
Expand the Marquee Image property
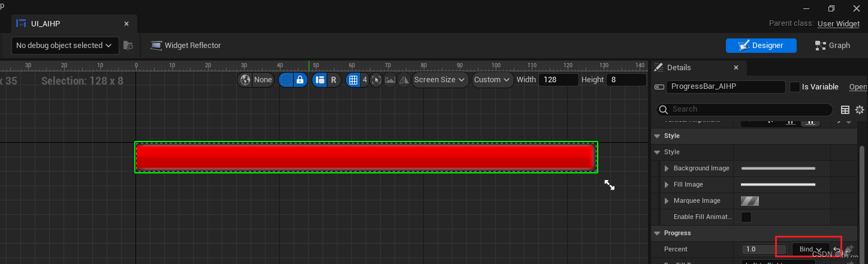click(x=667, y=200)
